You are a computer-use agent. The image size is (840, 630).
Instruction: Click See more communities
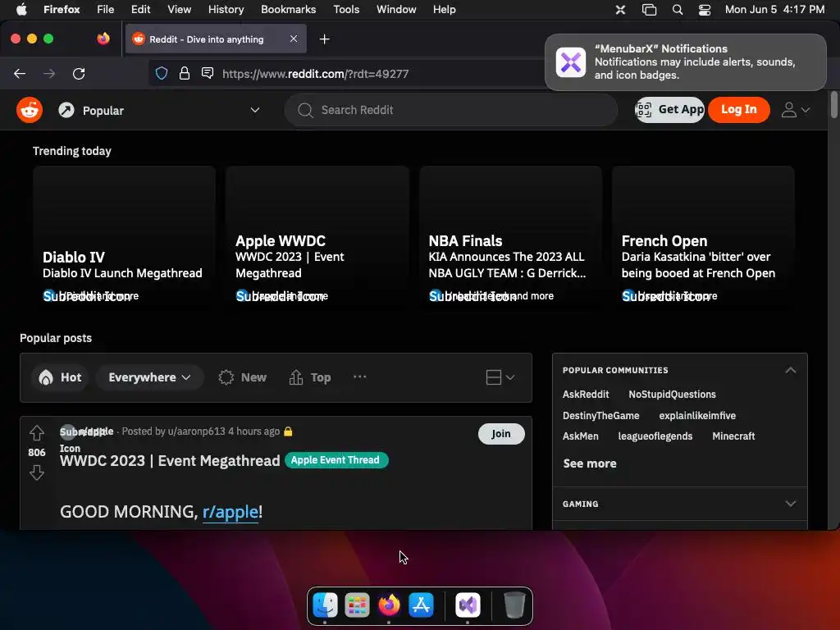590,463
